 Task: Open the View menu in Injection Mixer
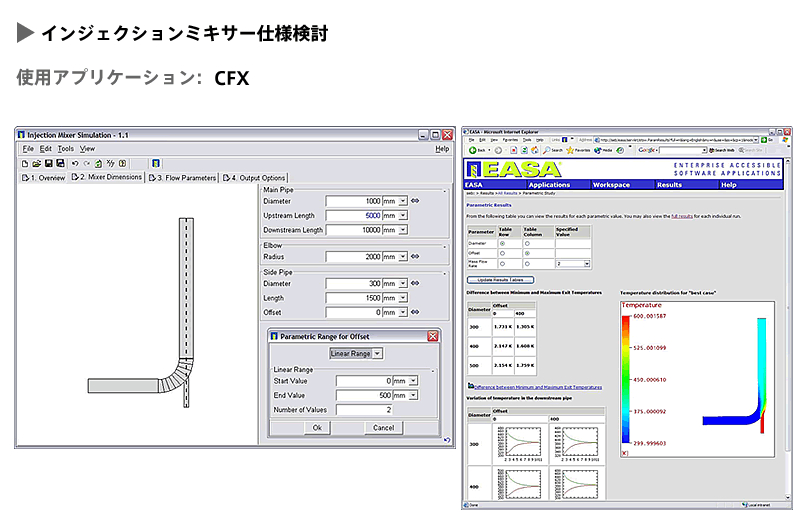[x=87, y=149]
